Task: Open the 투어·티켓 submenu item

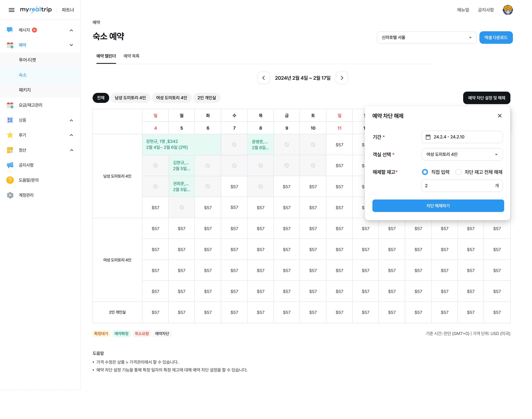Action: click(x=28, y=60)
